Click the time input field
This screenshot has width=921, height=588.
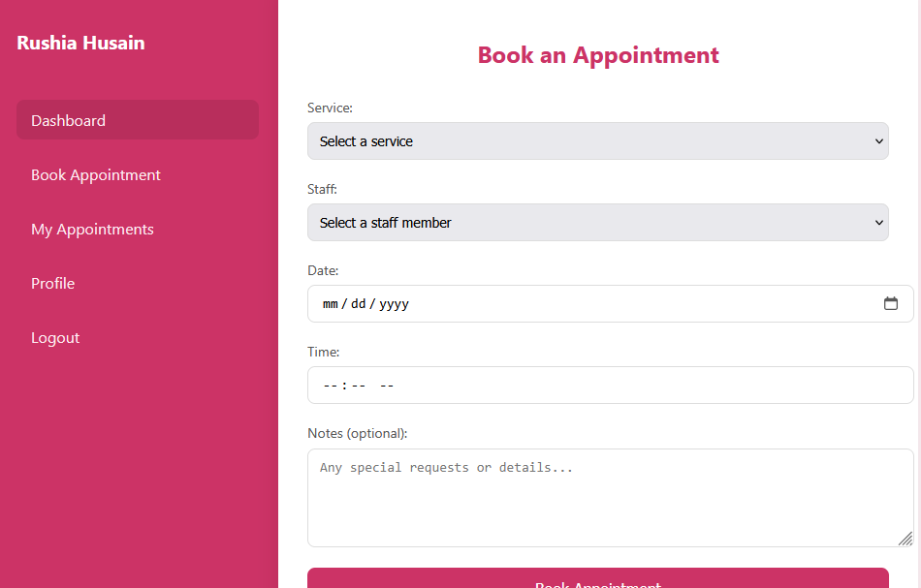(582, 385)
